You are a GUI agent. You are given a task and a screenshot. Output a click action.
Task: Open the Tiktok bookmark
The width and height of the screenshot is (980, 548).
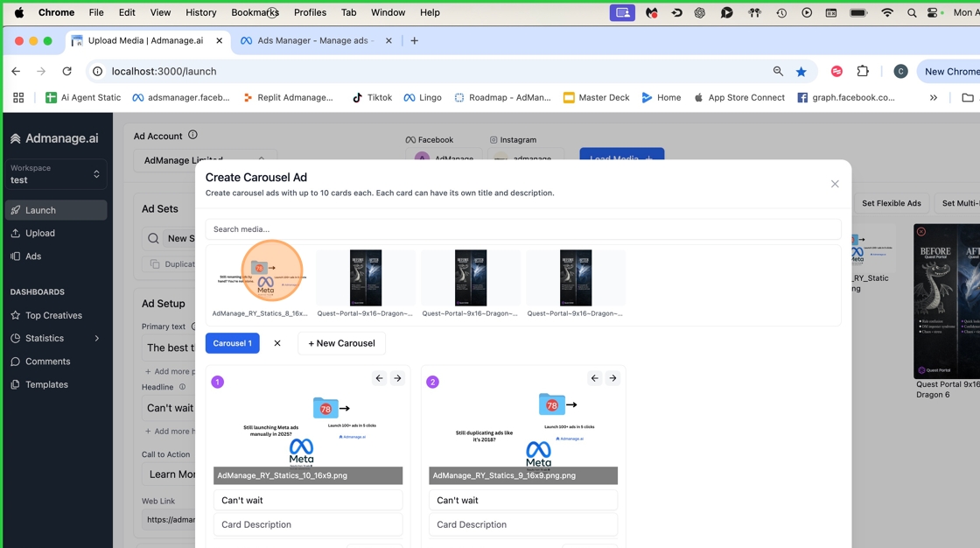[373, 97]
